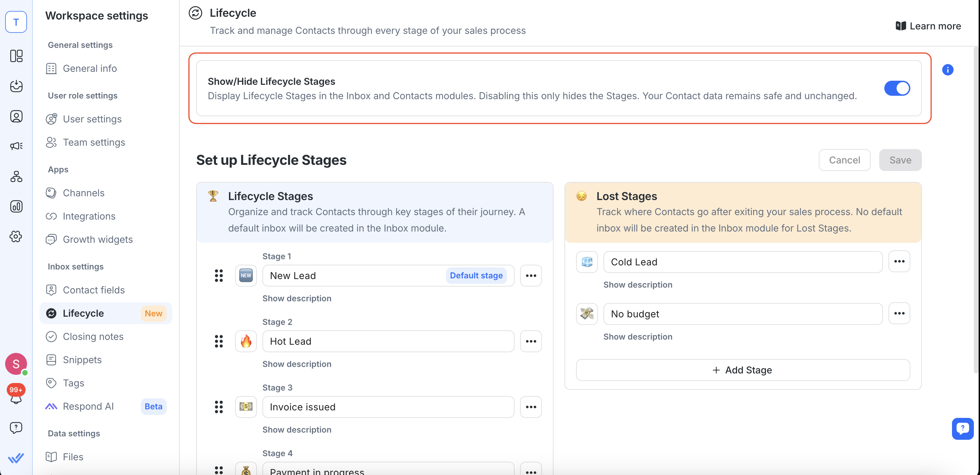
Task: Open the Inbox module
Action: 16,87
